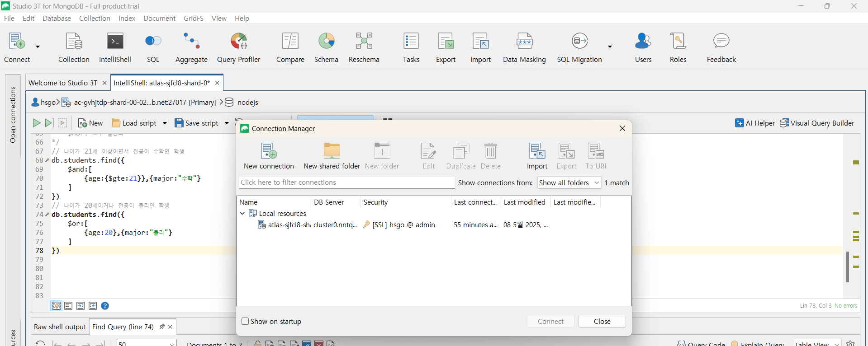
Task: Click Import in Connection Manager
Action: [537, 156]
